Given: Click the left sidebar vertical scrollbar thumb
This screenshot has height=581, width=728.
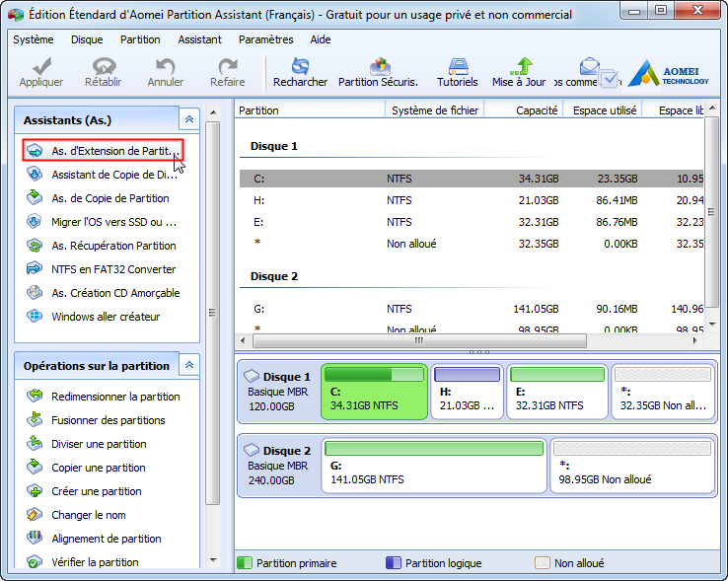Looking at the screenshot, I should pos(212,313).
